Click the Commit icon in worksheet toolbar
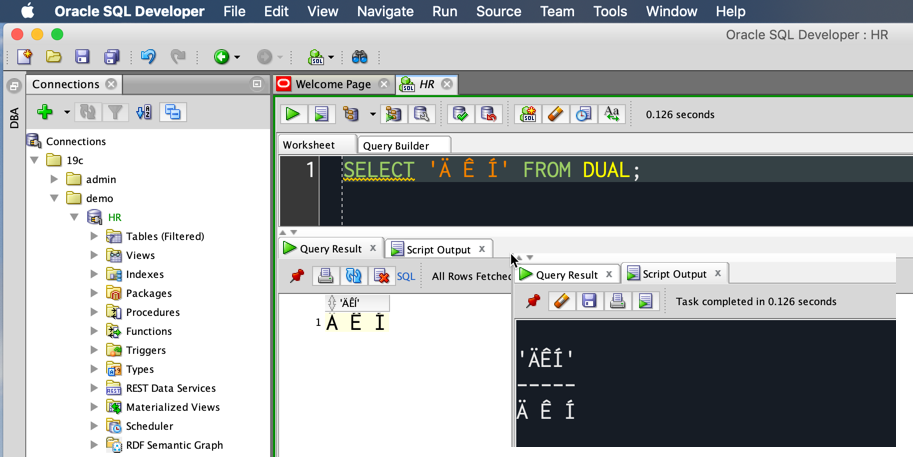This screenshot has width=913, height=457. click(x=461, y=114)
